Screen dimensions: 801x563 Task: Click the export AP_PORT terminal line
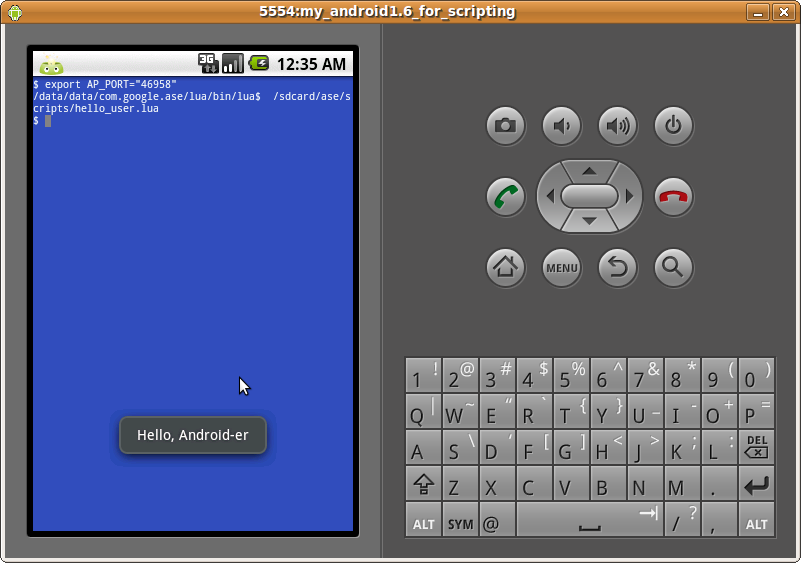coord(105,84)
